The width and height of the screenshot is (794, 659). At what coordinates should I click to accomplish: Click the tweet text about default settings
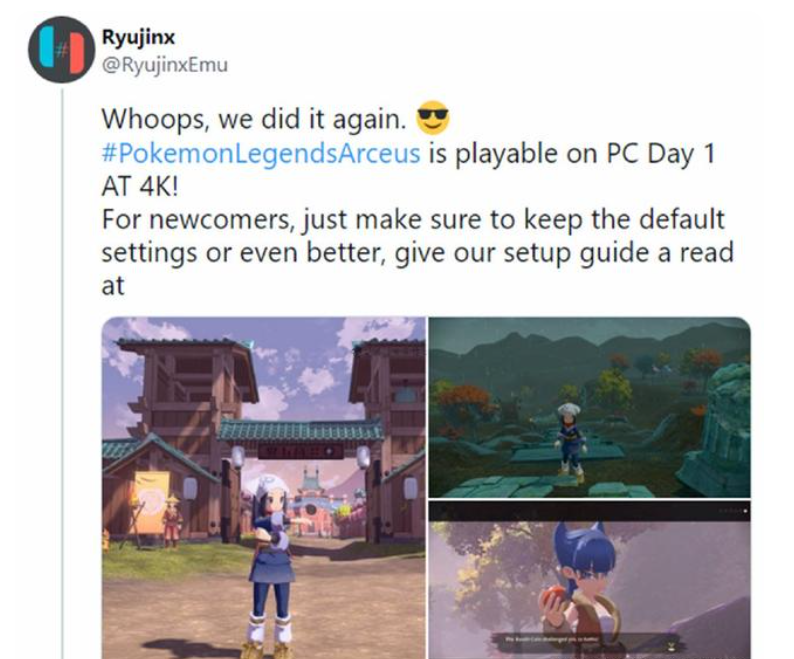413,219
